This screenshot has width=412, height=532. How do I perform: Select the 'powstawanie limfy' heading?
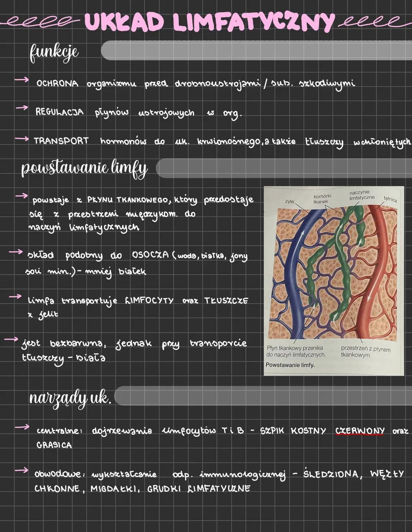click(84, 168)
